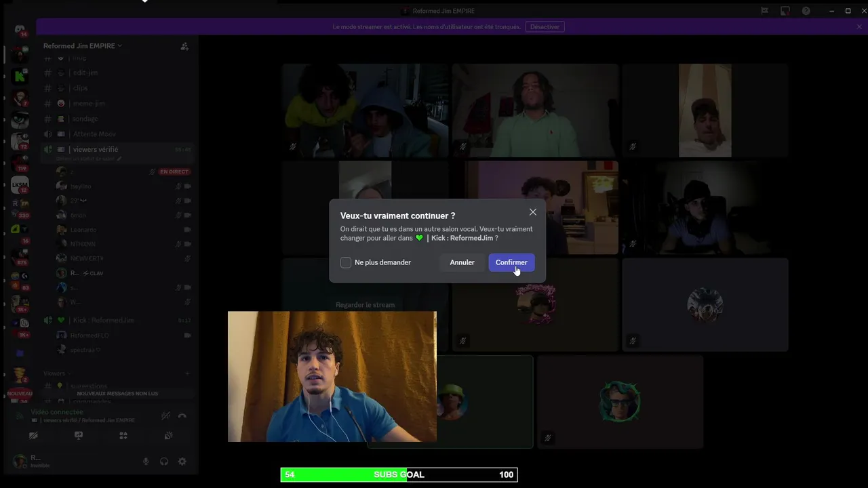This screenshot has width=868, height=488.
Task: Click 'NOUVEAUX MESSAGES NON LUS' bar
Action: pos(118,393)
